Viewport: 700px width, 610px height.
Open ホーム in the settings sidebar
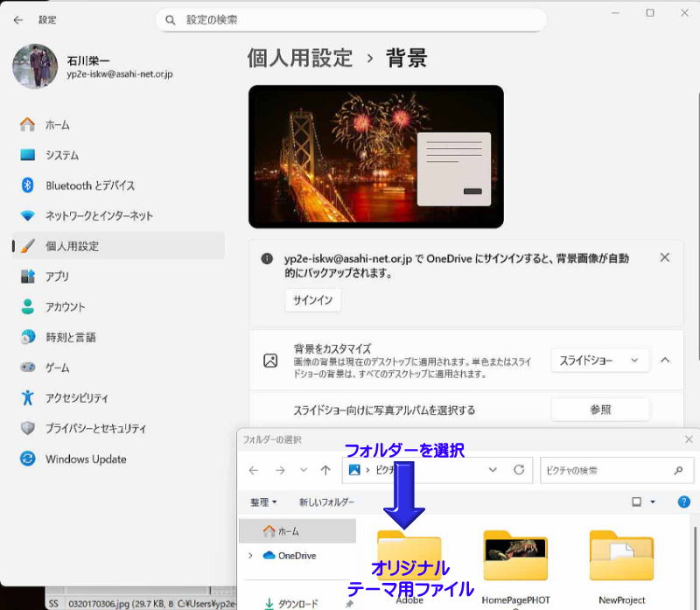(x=57, y=125)
